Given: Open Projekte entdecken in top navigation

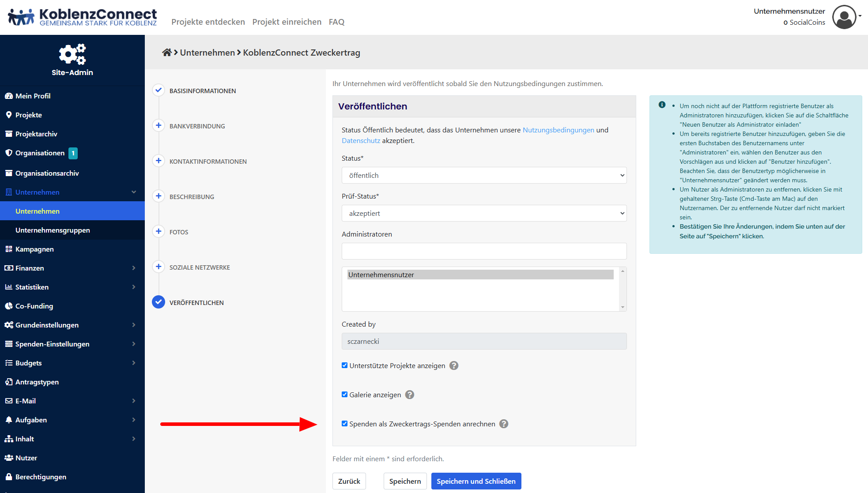Looking at the screenshot, I should [208, 22].
